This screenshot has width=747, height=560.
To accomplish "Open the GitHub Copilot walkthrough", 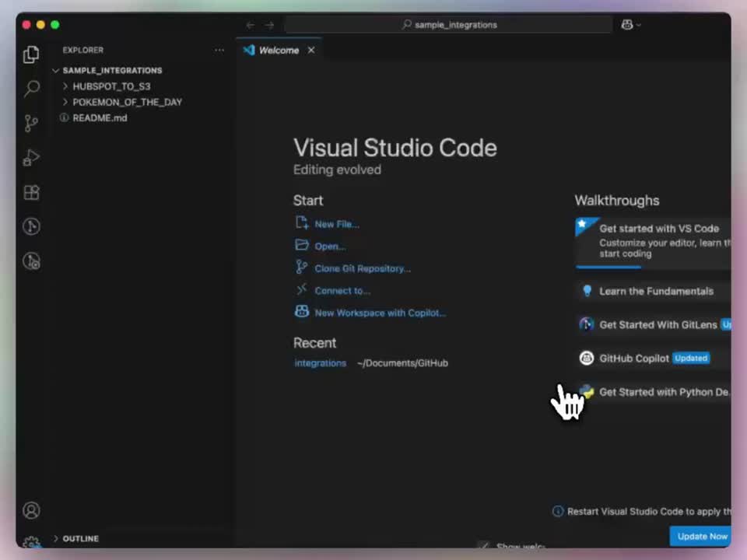I will (x=653, y=358).
